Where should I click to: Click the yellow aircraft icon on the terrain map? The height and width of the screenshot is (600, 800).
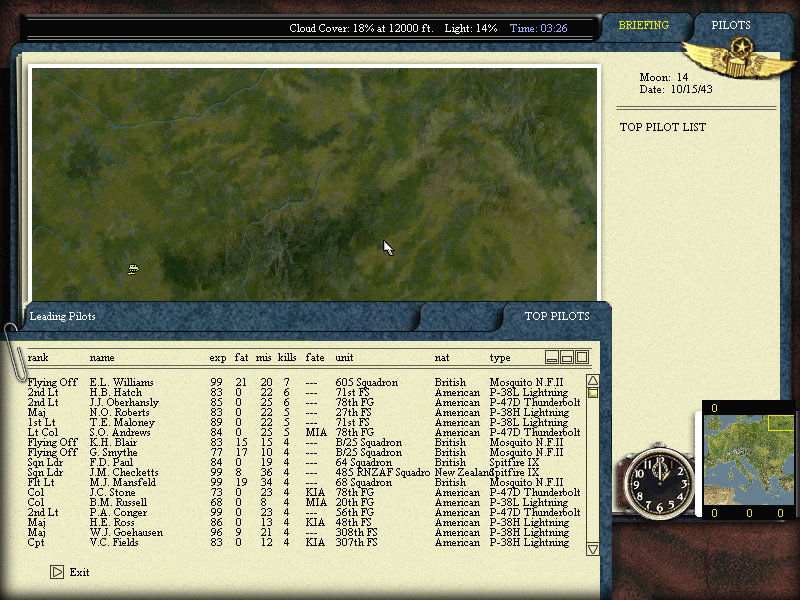tap(133, 269)
